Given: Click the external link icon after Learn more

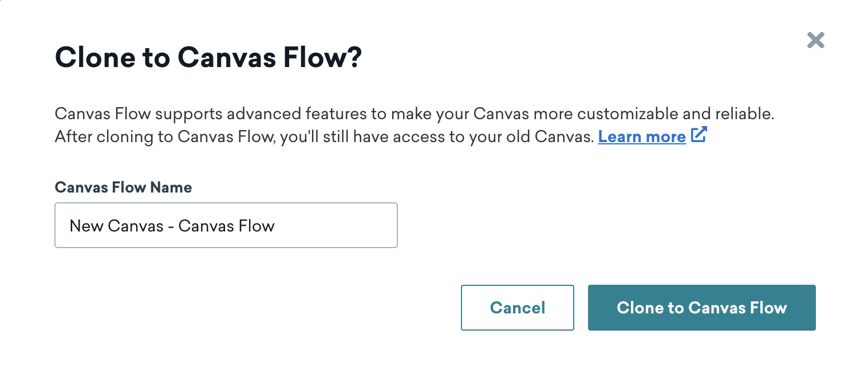Looking at the screenshot, I should click(699, 135).
